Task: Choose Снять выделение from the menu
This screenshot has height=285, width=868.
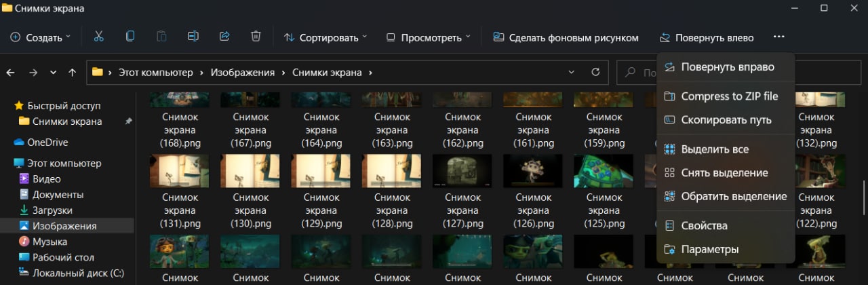Action: (x=726, y=173)
